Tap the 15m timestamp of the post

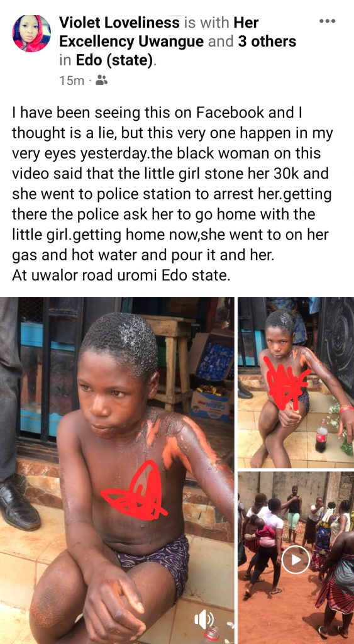point(72,80)
